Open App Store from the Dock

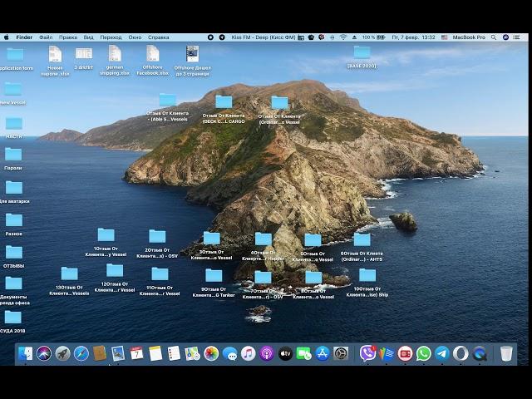[x=323, y=353]
